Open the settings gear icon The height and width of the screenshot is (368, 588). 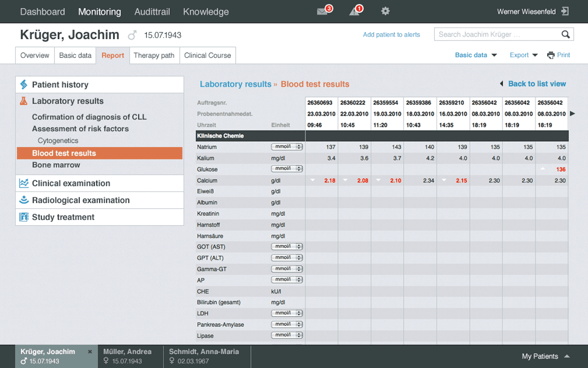(385, 11)
